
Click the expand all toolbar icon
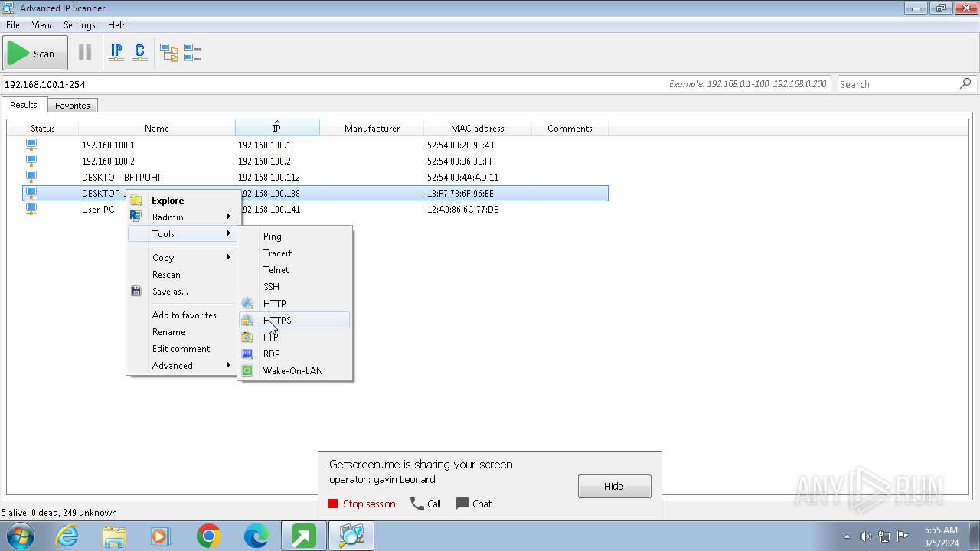pyautogui.click(x=168, y=53)
